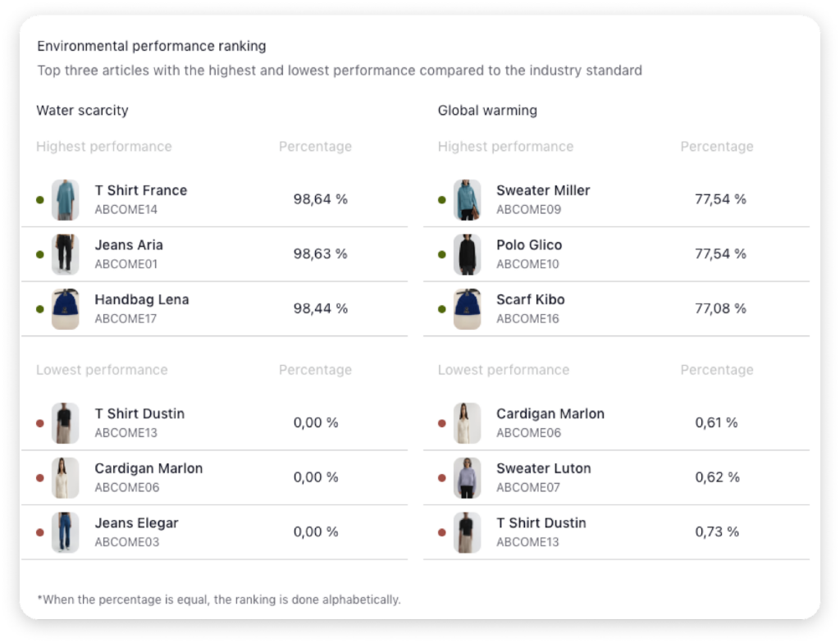Click the red dot next to Sweater Luton

click(442, 478)
